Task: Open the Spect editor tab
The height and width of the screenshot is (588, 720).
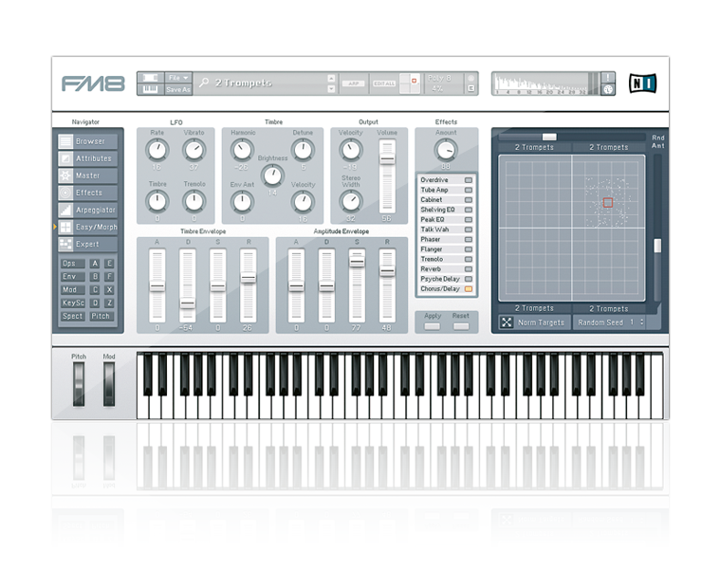Action: point(72,316)
